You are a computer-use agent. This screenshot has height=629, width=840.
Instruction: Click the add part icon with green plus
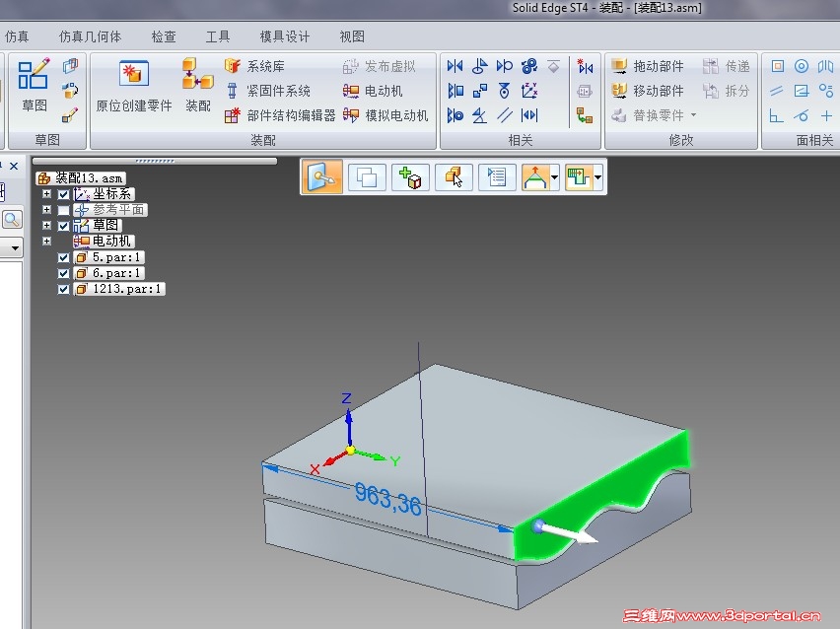(x=410, y=177)
